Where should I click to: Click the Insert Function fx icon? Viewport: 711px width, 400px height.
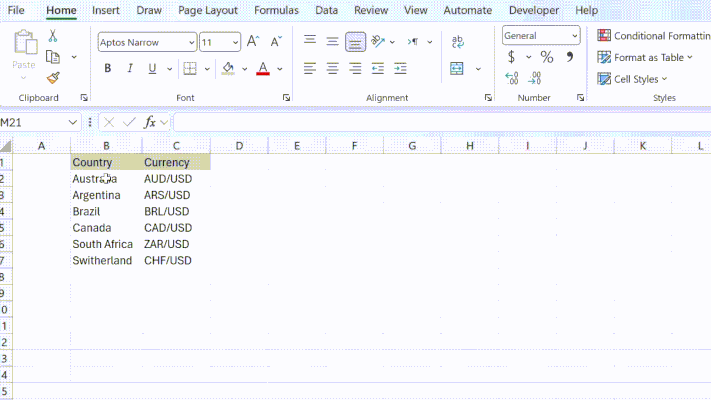click(x=150, y=122)
